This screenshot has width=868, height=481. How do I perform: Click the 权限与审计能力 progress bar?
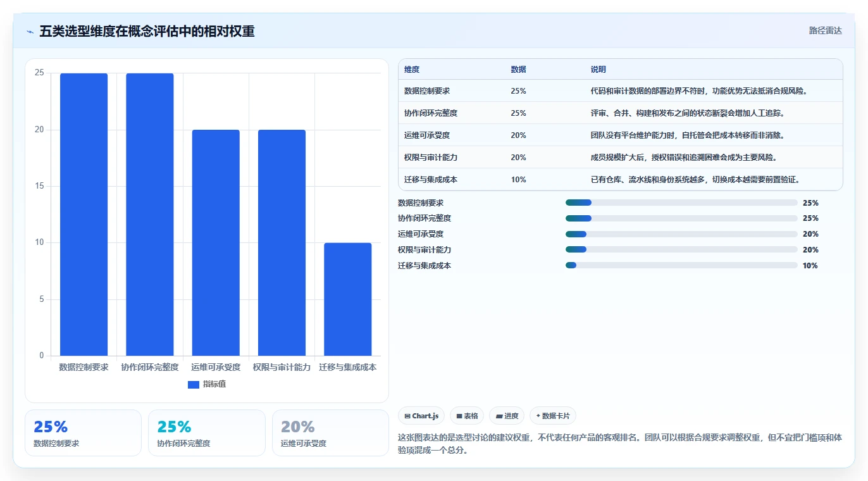[x=681, y=250]
